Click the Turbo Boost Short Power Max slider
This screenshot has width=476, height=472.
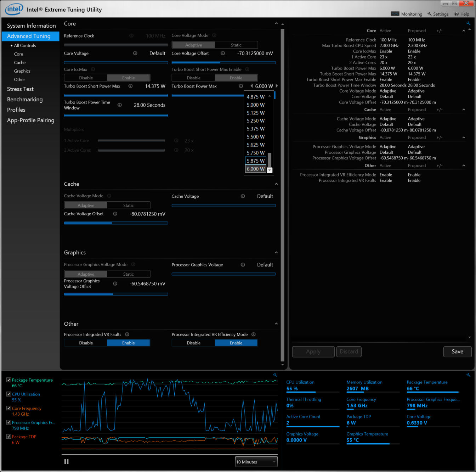pos(116,95)
